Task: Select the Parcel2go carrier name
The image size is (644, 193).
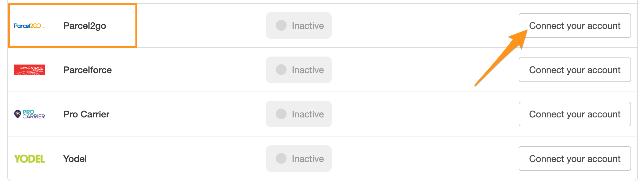Action: pyautogui.click(x=84, y=26)
